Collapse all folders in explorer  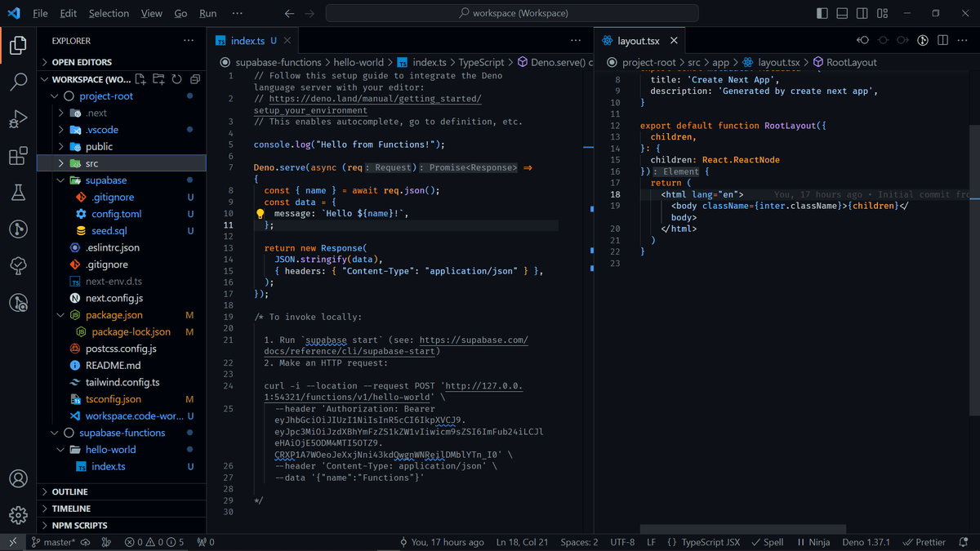[194, 79]
